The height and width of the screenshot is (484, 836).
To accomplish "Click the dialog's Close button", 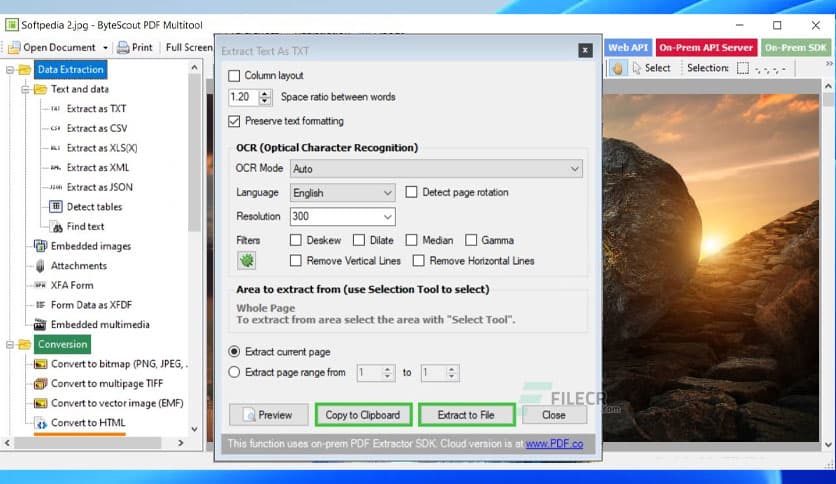I will [554, 415].
